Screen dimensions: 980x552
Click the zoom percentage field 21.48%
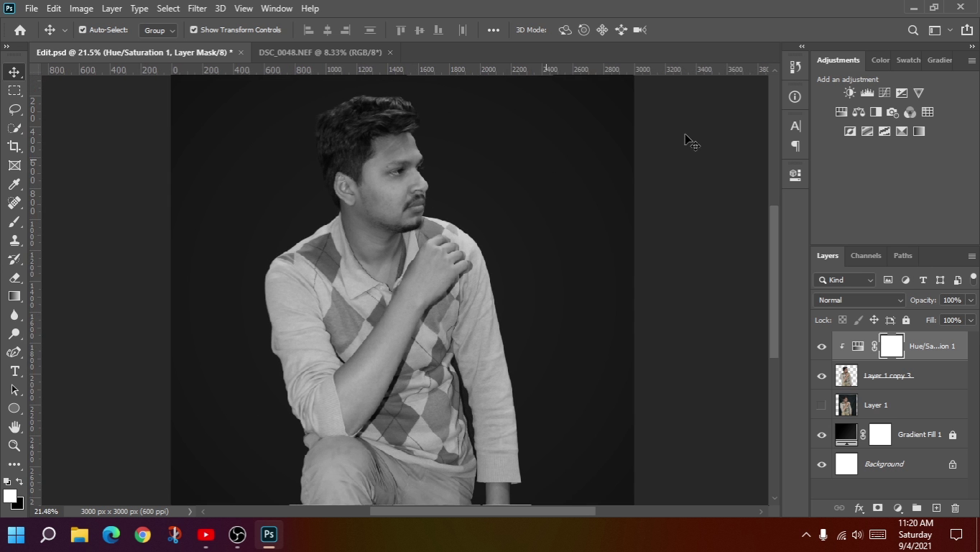pos(47,511)
